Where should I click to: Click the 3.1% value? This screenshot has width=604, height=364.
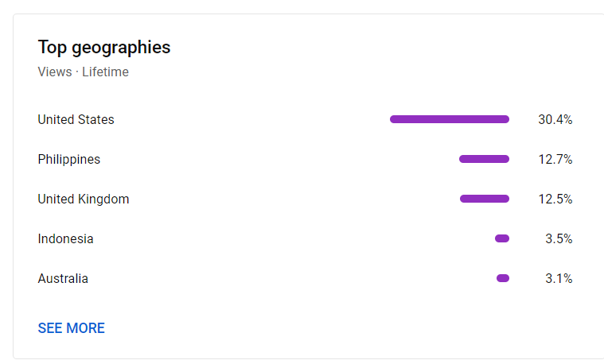[x=559, y=279]
